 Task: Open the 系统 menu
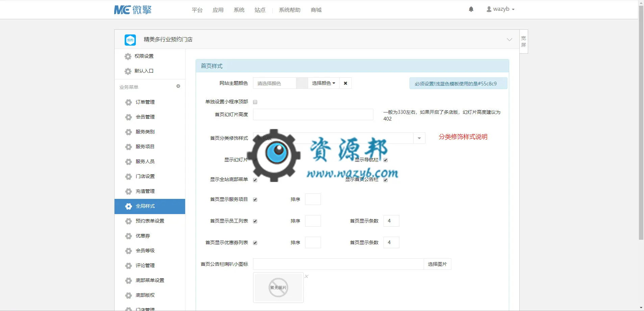tap(239, 10)
